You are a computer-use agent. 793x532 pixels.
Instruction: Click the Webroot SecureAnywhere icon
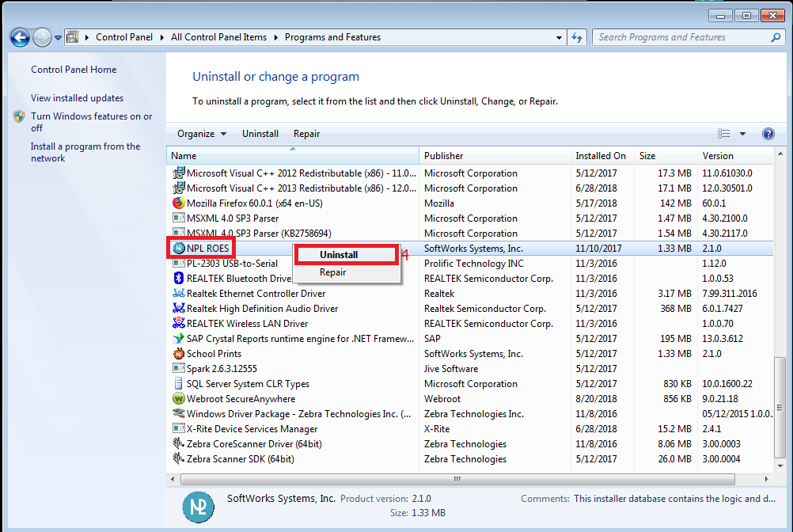(x=179, y=399)
